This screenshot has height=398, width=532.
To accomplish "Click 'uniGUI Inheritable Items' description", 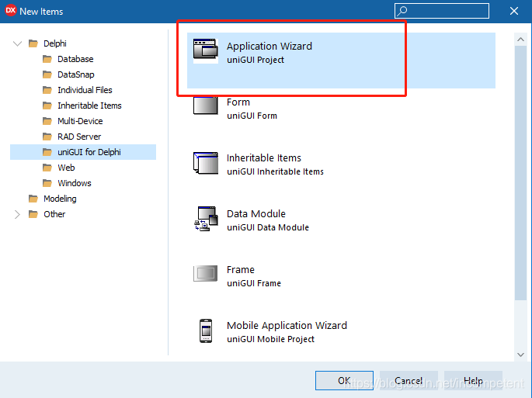I will click(275, 171).
